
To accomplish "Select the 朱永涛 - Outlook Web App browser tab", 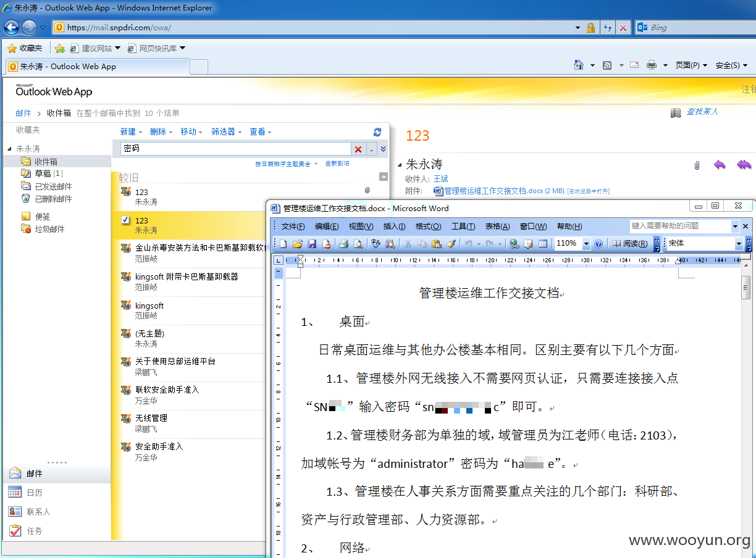I will (96, 66).
